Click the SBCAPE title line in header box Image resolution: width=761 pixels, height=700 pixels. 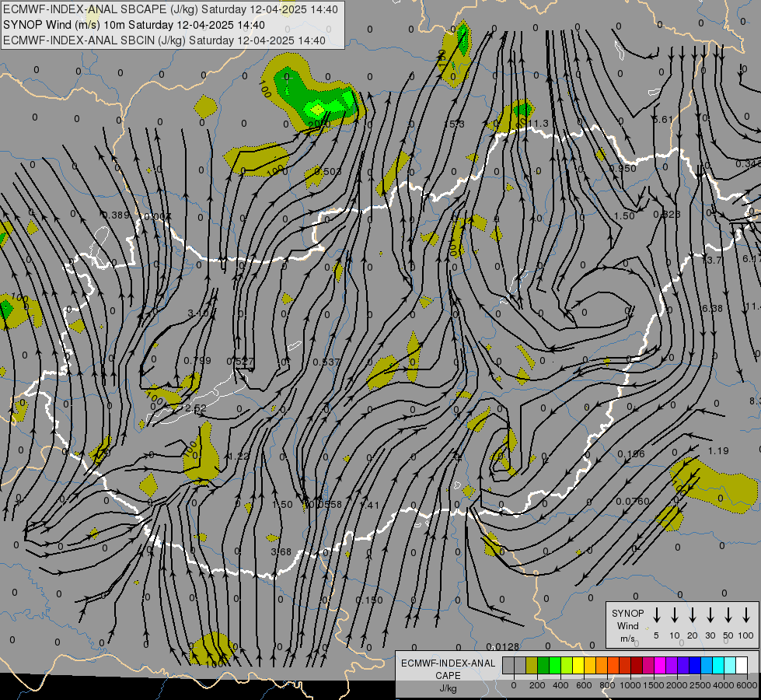(x=170, y=9)
